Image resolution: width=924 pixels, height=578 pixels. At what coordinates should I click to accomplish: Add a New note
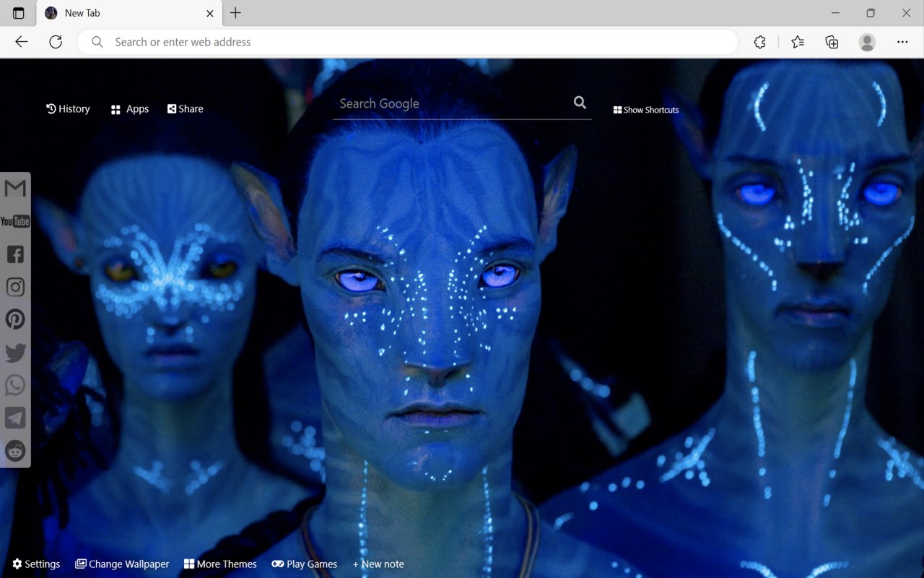tap(378, 564)
